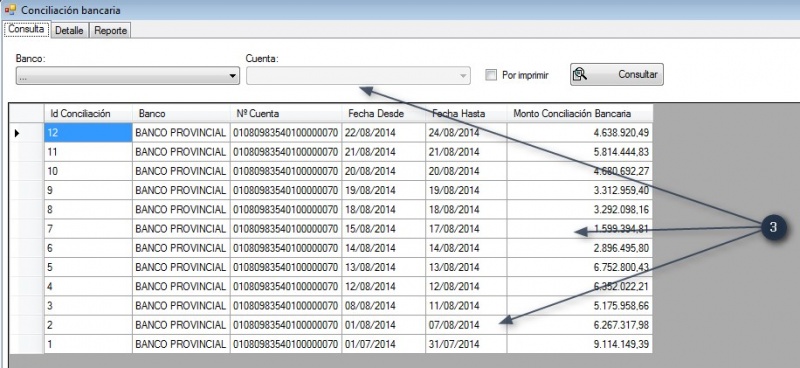Viewport: 800px width, 368px height.
Task: Click Monto Conciliación Bancaria column header
Action: pos(580,113)
